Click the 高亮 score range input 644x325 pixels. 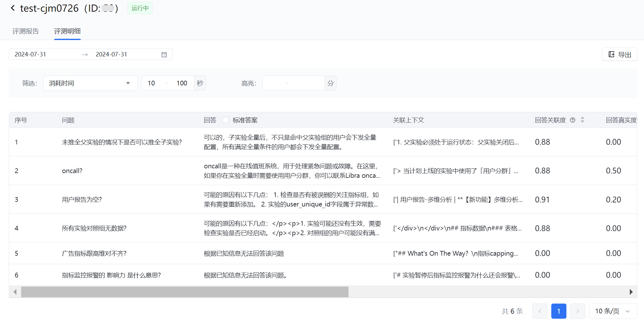pos(293,83)
